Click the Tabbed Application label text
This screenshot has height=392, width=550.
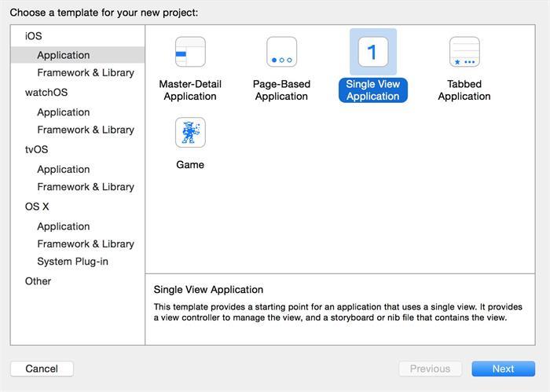464,90
